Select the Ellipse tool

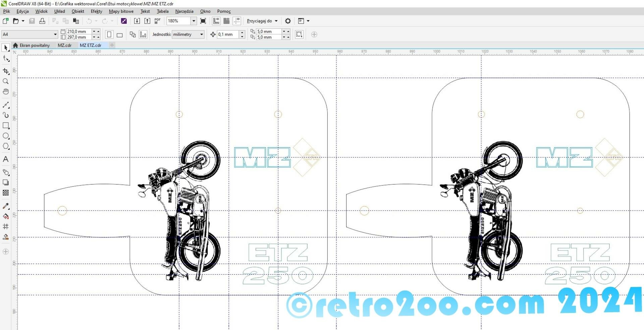(x=6, y=136)
